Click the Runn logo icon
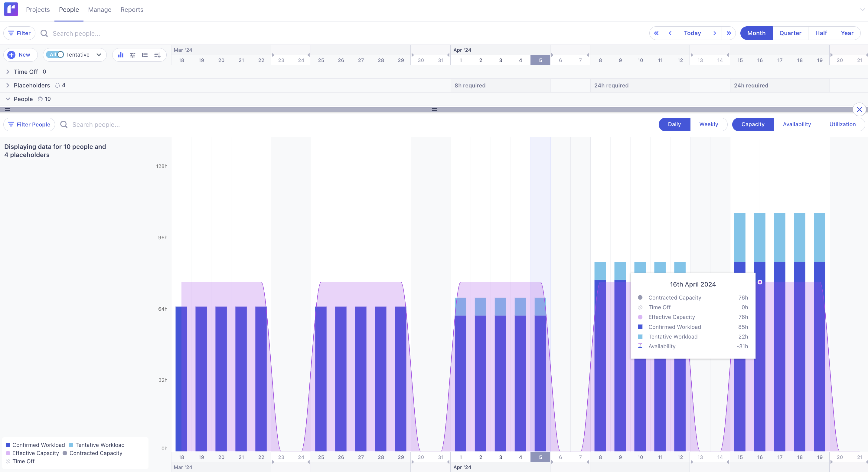Screen dimensions: 868x472 click(11, 9)
